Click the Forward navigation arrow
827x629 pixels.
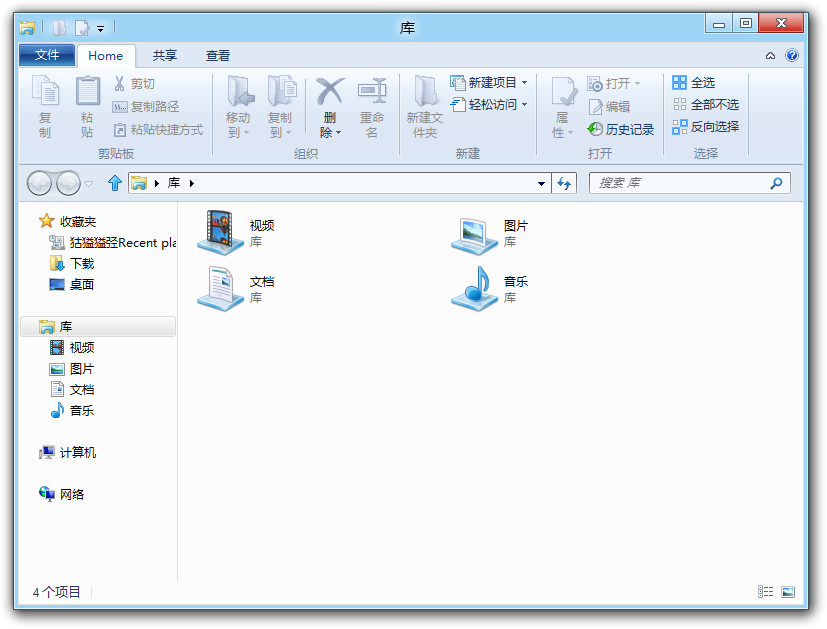68,183
